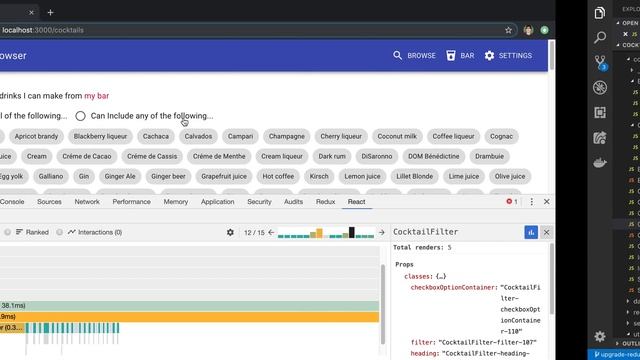This screenshot has height=360, width=640.
Task: Open the VS Code manage gear icon
Action: (600, 336)
